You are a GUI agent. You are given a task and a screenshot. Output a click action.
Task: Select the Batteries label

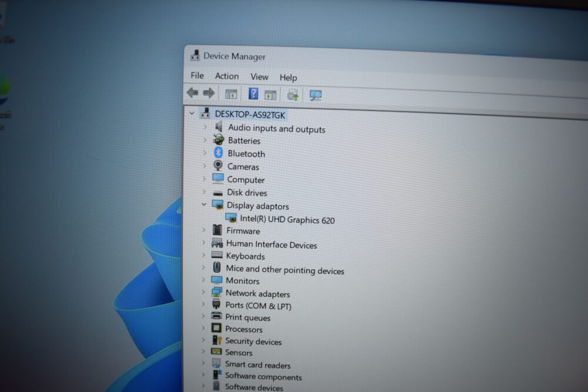point(244,141)
